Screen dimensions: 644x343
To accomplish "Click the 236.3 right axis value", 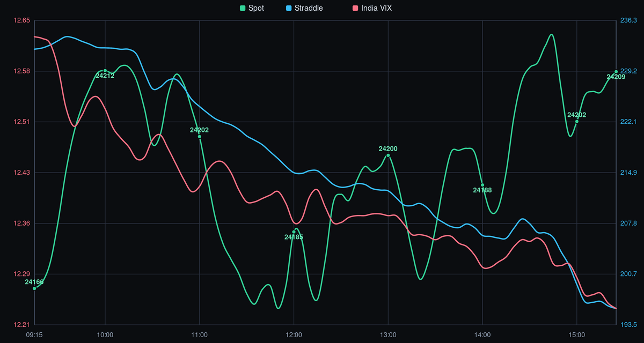I will (x=628, y=20).
